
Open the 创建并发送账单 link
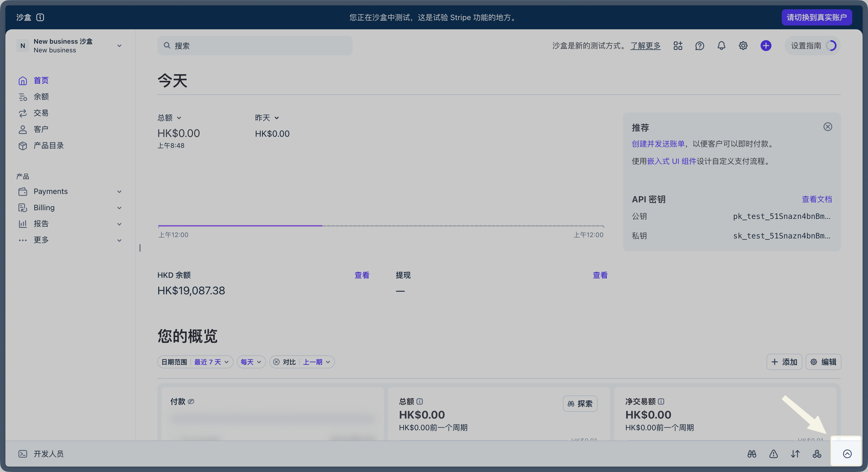(658, 144)
